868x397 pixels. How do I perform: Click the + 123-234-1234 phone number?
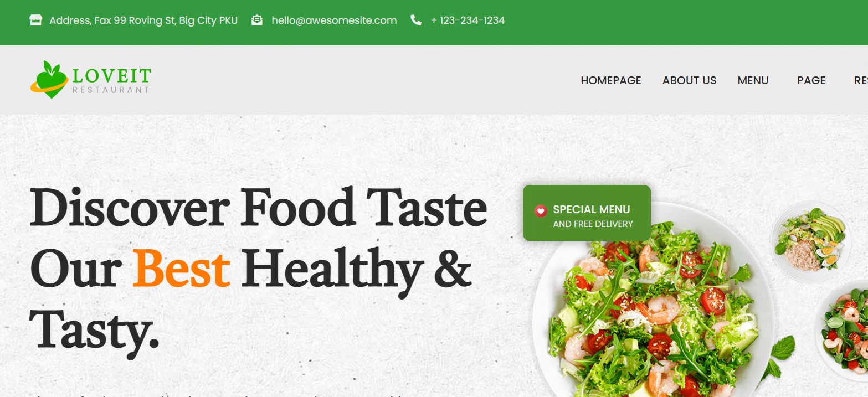click(468, 20)
